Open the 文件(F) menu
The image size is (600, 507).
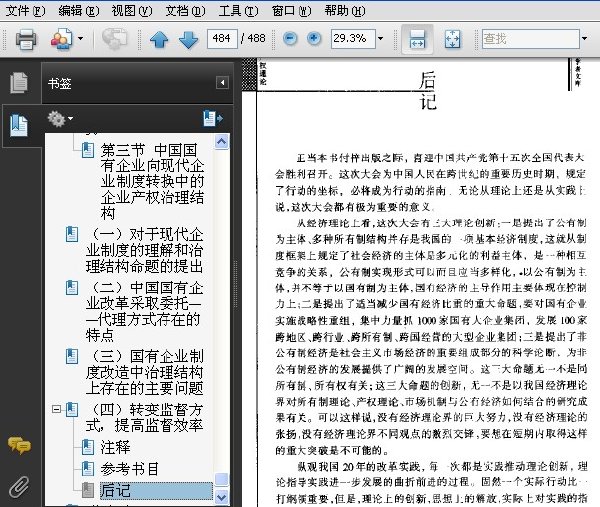point(25,11)
